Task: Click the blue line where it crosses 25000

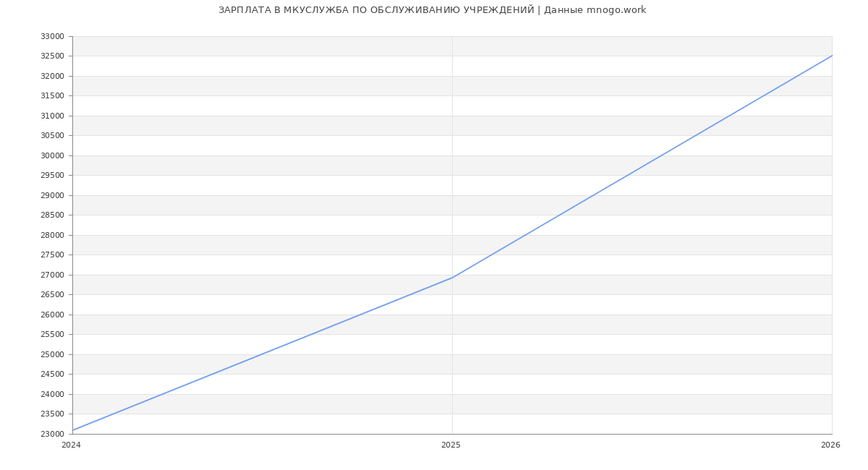Action: pos(261,354)
